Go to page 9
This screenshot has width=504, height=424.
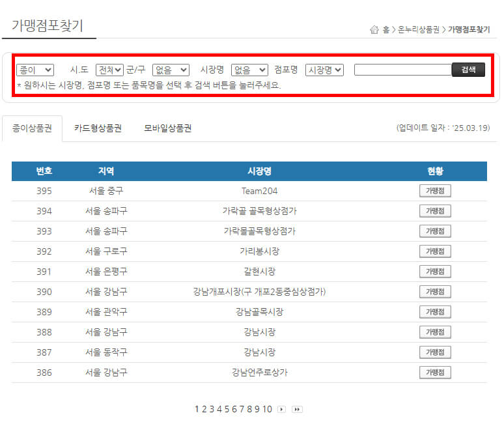pos(257,409)
